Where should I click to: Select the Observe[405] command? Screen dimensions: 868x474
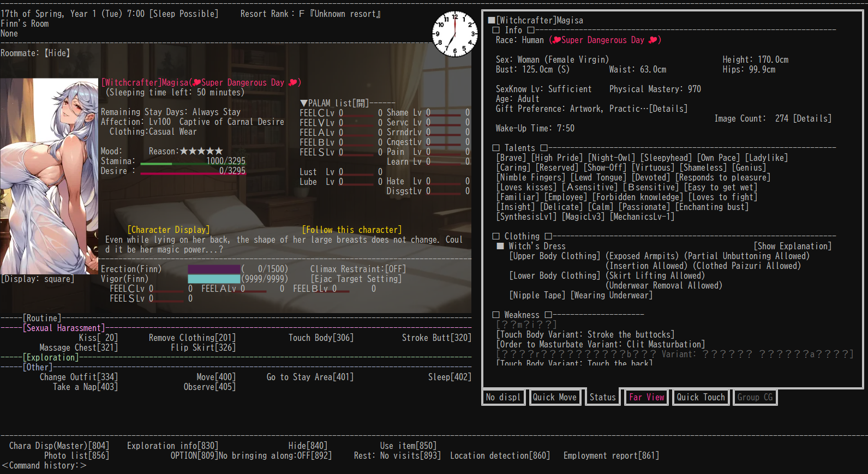(x=209, y=387)
